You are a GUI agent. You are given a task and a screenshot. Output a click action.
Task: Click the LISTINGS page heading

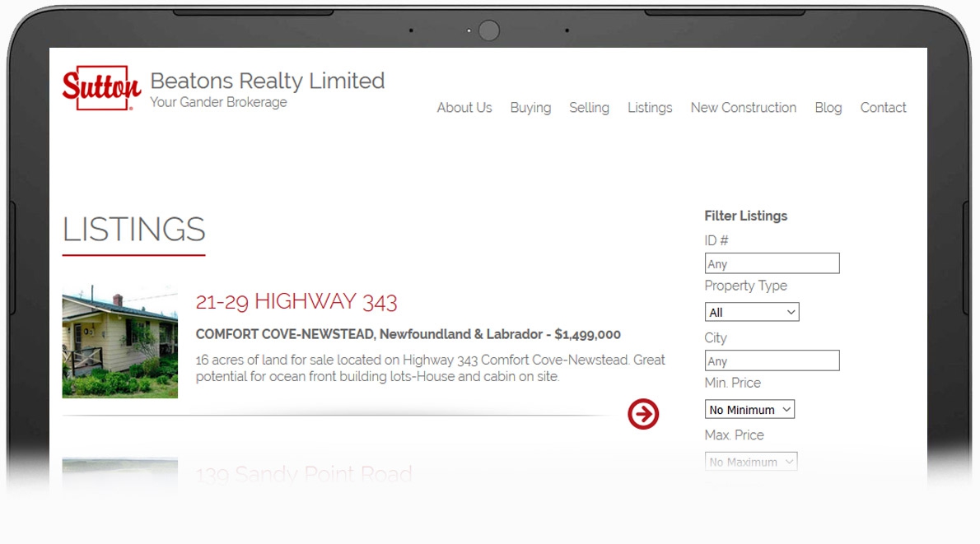tap(133, 230)
